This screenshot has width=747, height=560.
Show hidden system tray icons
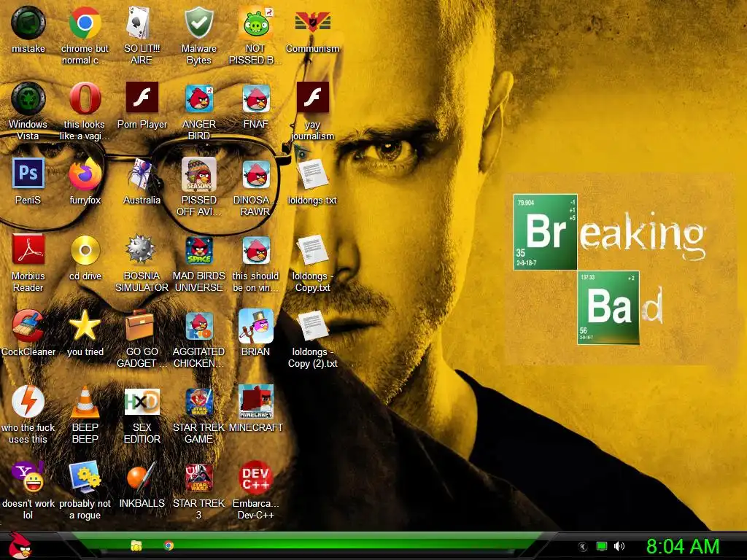(x=582, y=547)
